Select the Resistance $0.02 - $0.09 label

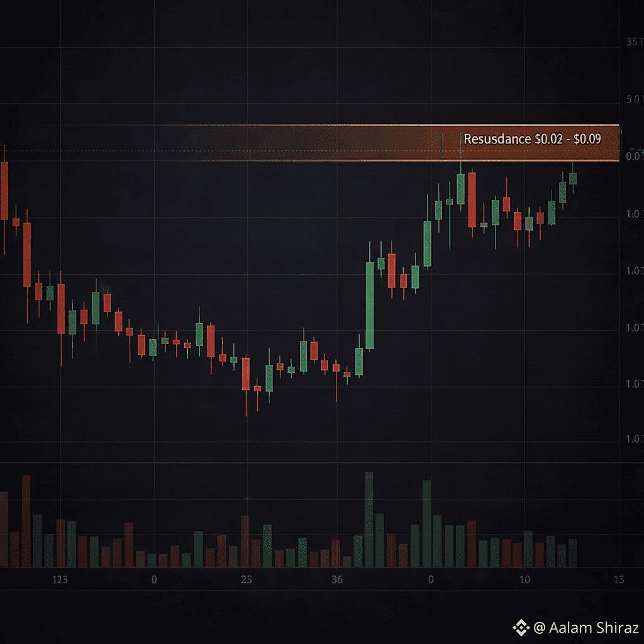(531, 139)
